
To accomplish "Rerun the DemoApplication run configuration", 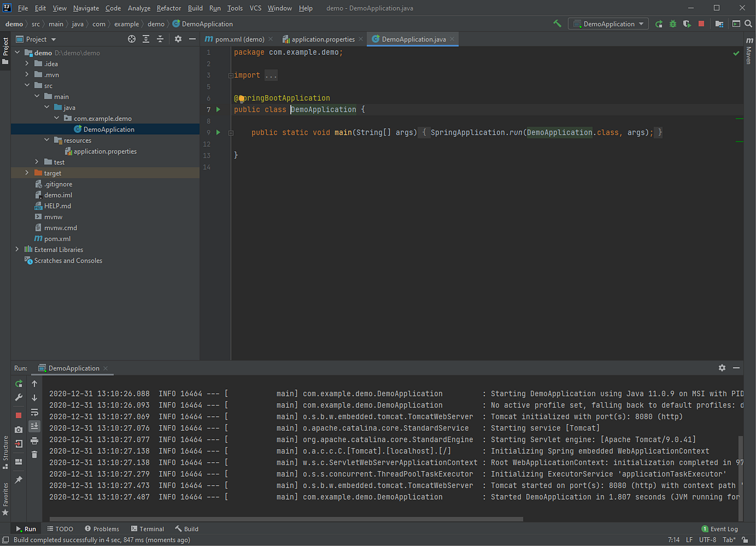I will 659,23.
